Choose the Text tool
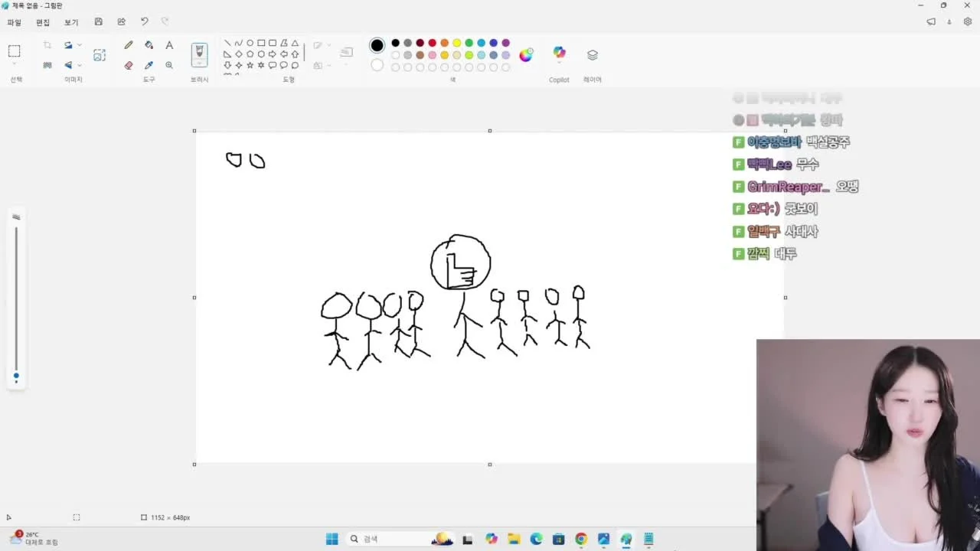Screen dimensions: 980x551 169,45
